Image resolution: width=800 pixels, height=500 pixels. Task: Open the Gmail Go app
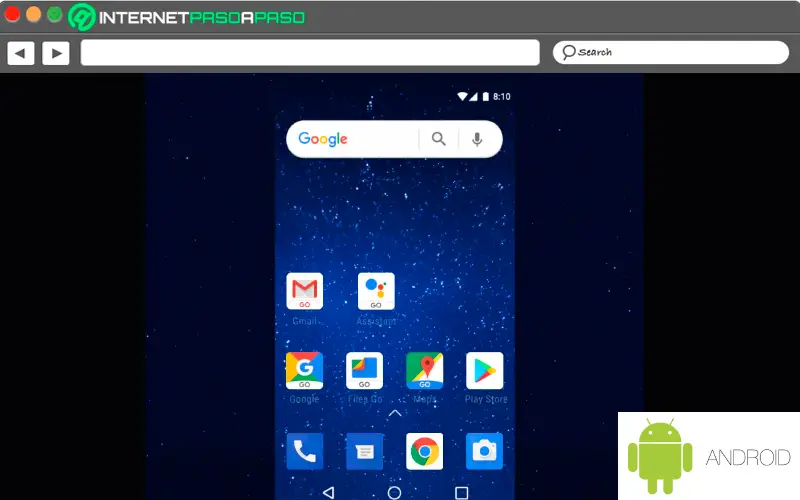[x=305, y=291]
